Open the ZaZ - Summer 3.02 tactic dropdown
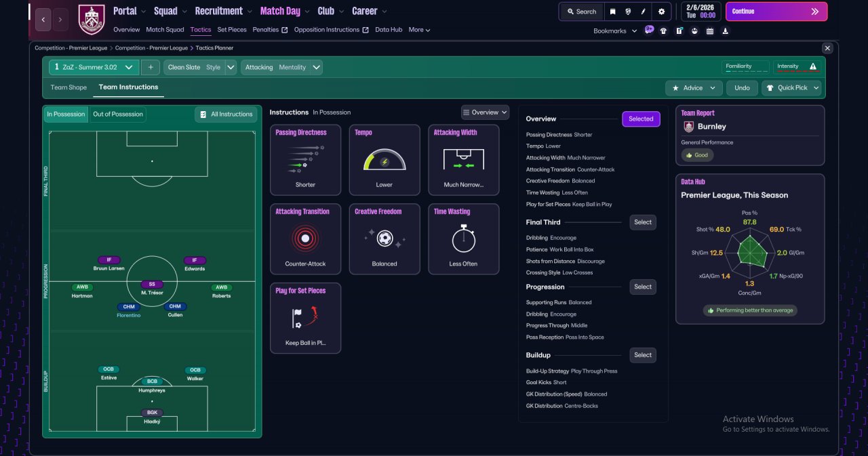868x456 pixels. pyautogui.click(x=94, y=67)
